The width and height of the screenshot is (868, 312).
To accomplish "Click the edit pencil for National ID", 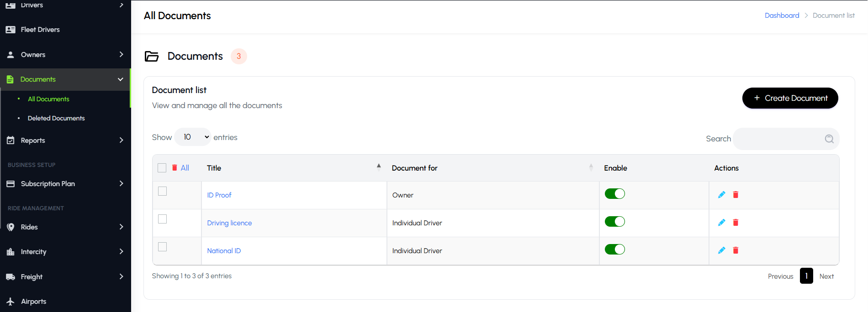I will pyautogui.click(x=721, y=250).
